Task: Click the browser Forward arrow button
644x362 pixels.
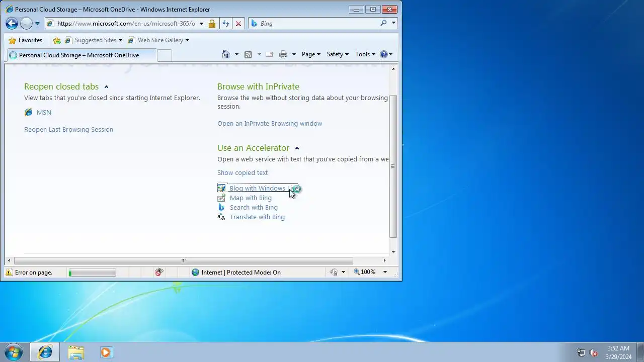Action: [26, 23]
